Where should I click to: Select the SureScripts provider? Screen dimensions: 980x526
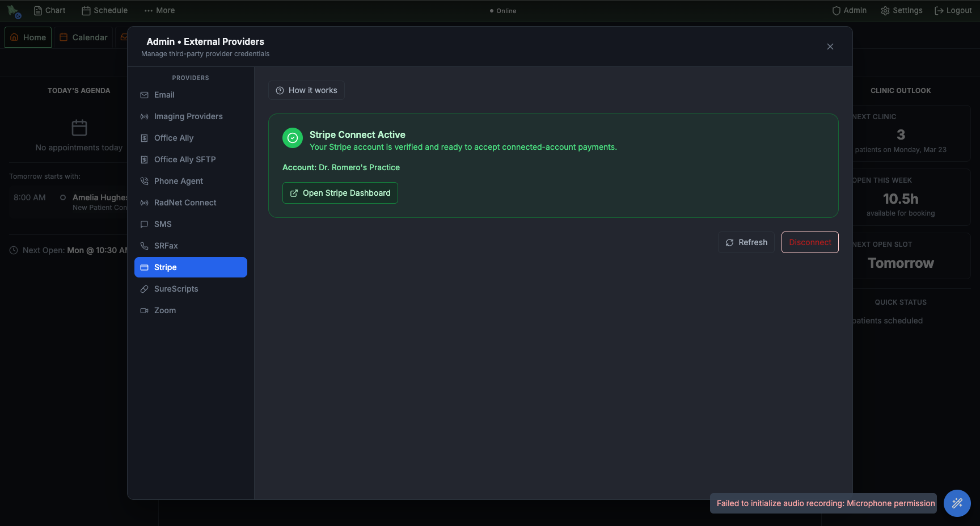pos(191,289)
